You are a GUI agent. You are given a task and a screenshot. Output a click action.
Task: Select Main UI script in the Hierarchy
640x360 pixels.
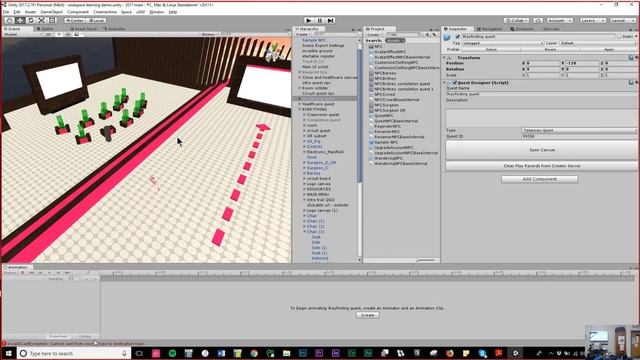click(315, 67)
